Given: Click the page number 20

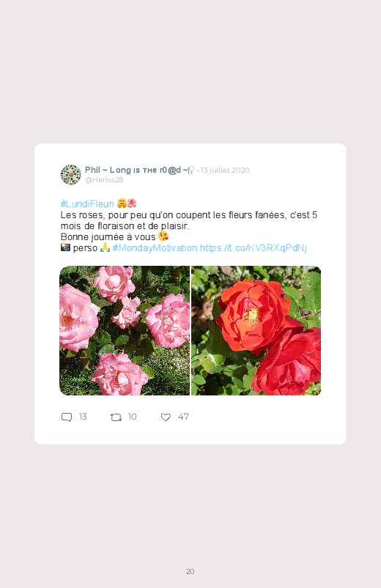Looking at the screenshot, I should [x=190, y=571].
